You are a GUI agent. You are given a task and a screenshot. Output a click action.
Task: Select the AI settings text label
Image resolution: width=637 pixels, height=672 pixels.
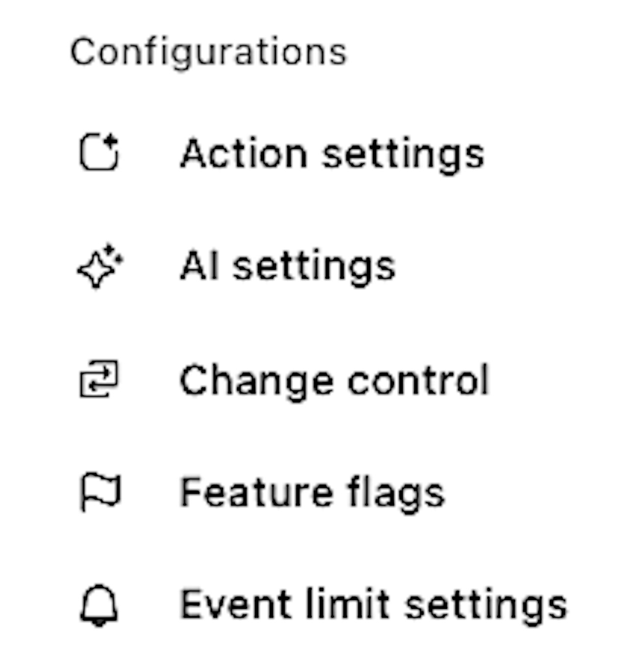[288, 267]
